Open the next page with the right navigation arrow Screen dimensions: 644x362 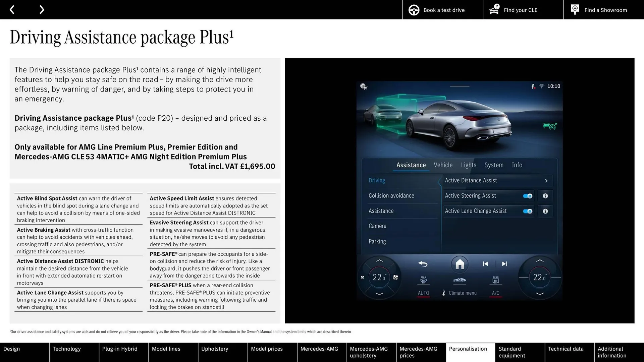42,9
